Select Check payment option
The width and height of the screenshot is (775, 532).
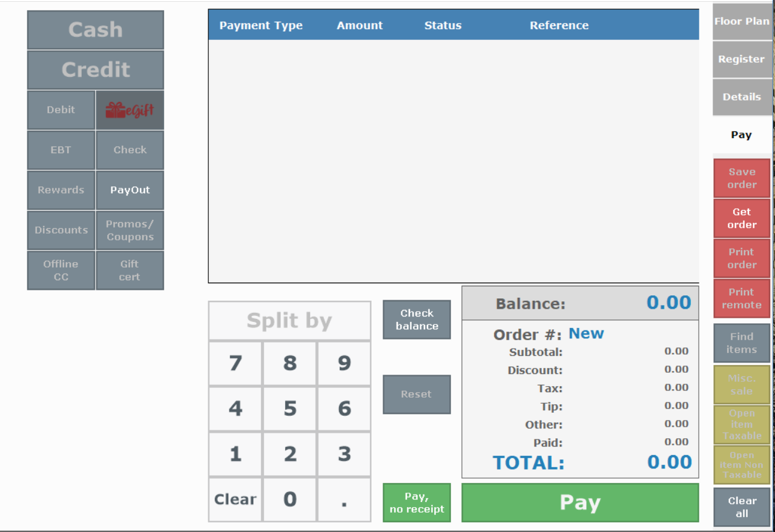pyautogui.click(x=130, y=150)
